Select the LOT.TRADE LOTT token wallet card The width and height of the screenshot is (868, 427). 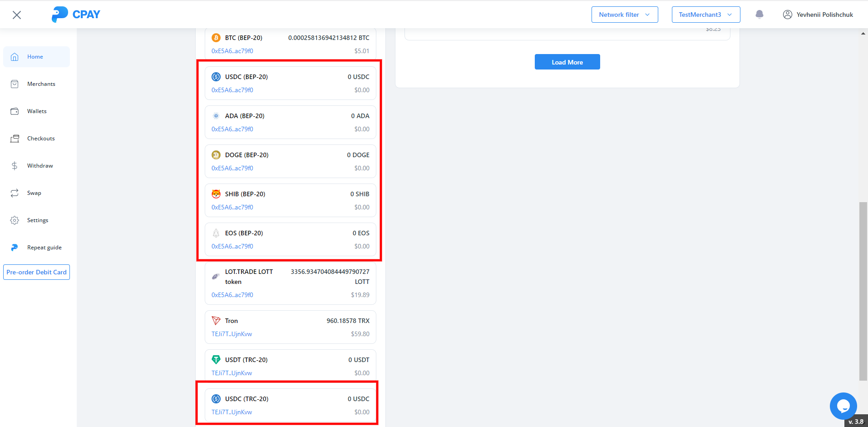(291, 283)
